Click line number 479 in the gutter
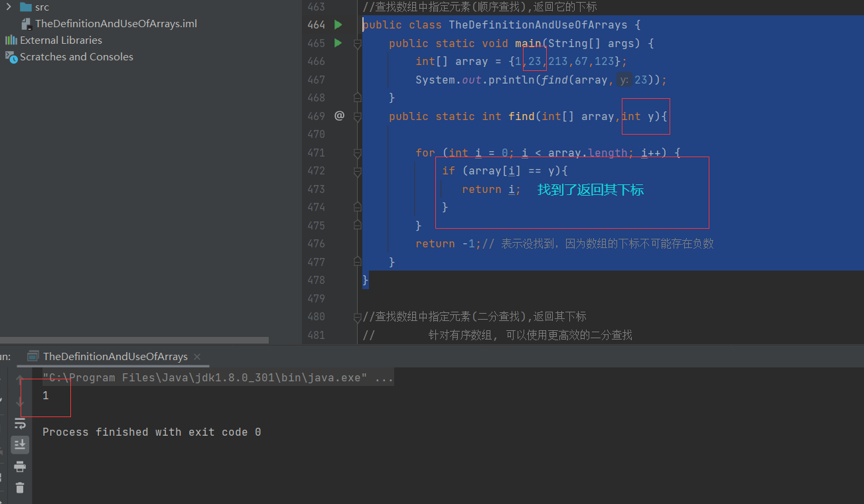864x504 pixels. 317,298
